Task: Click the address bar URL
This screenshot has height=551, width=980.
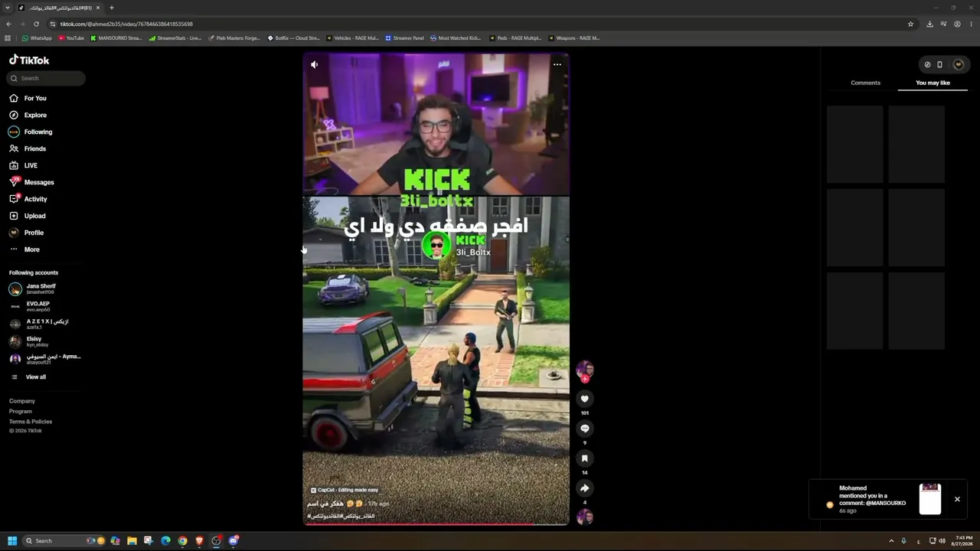Action: (126, 24)
